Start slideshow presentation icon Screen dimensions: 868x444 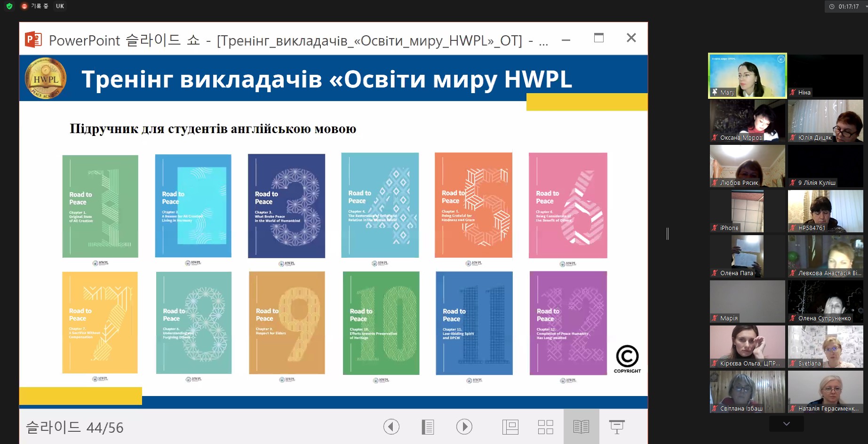[x=617, y=427]
